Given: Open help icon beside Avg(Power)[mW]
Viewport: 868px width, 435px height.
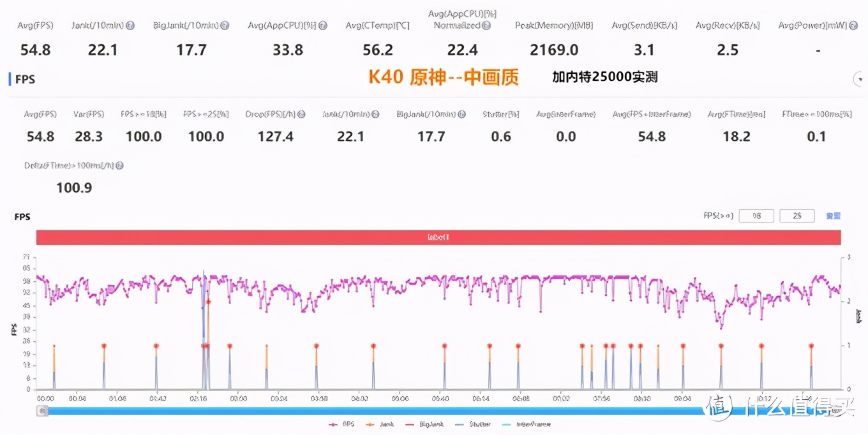Looking at the screenshot, I should (853, 26).
